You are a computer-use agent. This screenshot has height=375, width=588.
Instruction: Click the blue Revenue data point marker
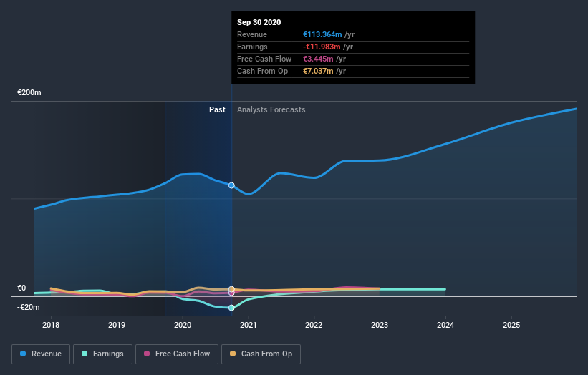[231, 185]
